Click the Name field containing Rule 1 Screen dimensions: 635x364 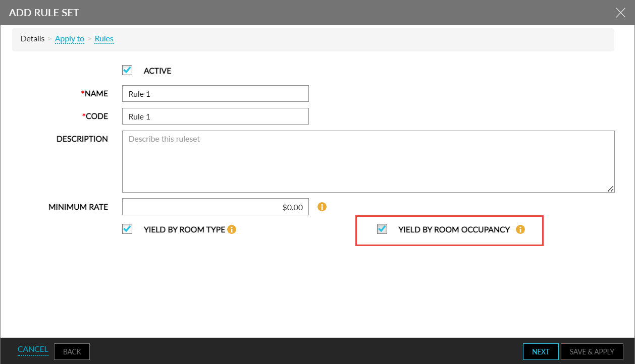coord(215,93)
